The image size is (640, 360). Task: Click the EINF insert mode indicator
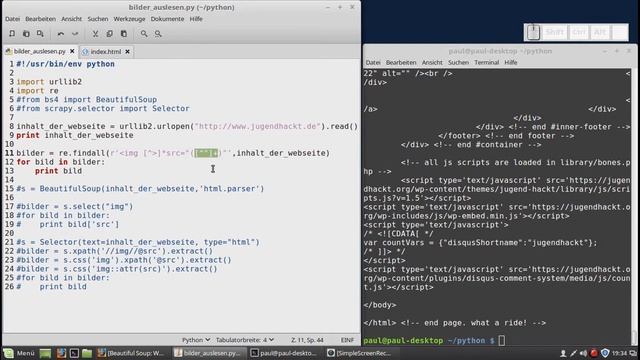[347, 340]
